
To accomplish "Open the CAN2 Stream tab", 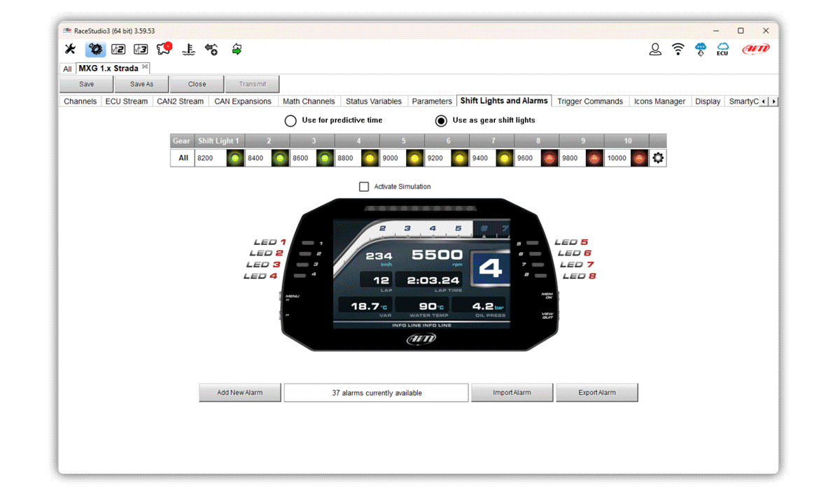I will click(x=181, y=101).
